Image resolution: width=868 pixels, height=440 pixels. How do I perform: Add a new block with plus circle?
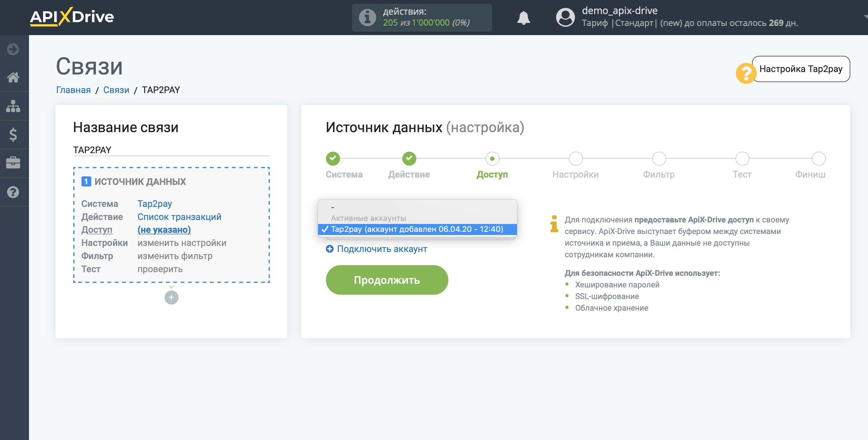171,297
